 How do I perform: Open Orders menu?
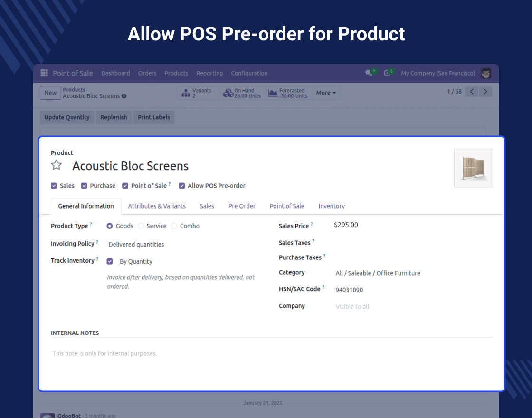tap(147, 73)
